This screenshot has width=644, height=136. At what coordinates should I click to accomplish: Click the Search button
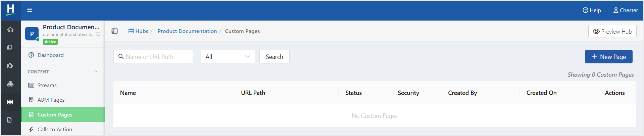(x=274, y=57)
